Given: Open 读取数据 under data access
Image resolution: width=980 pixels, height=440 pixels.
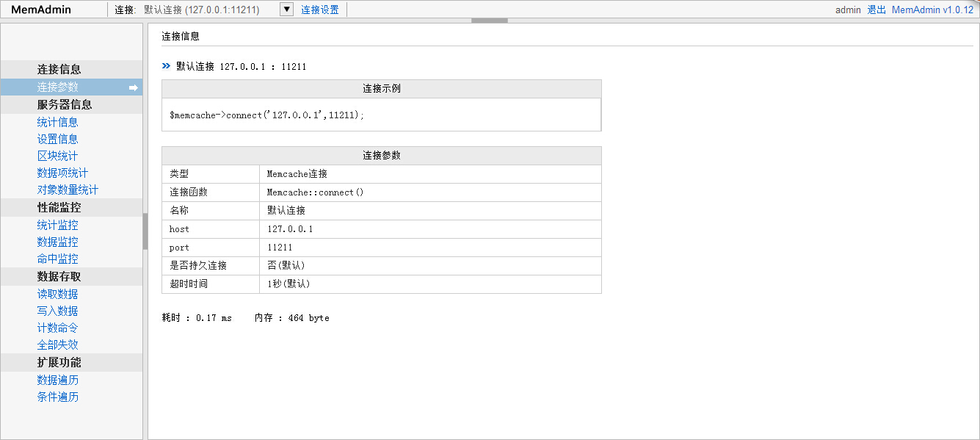Looking at the screenshot, I should 57,294.
